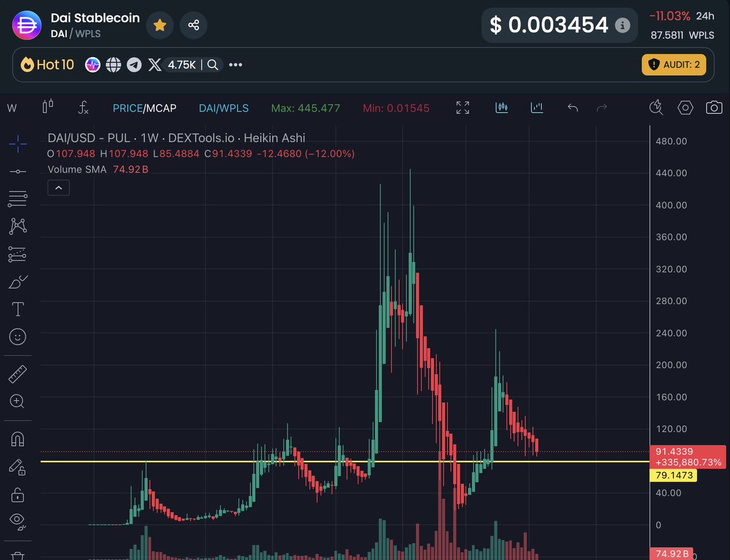The image size is (730, 560).
Task: Toggle the favorite star button
Action: click(159, 25)
